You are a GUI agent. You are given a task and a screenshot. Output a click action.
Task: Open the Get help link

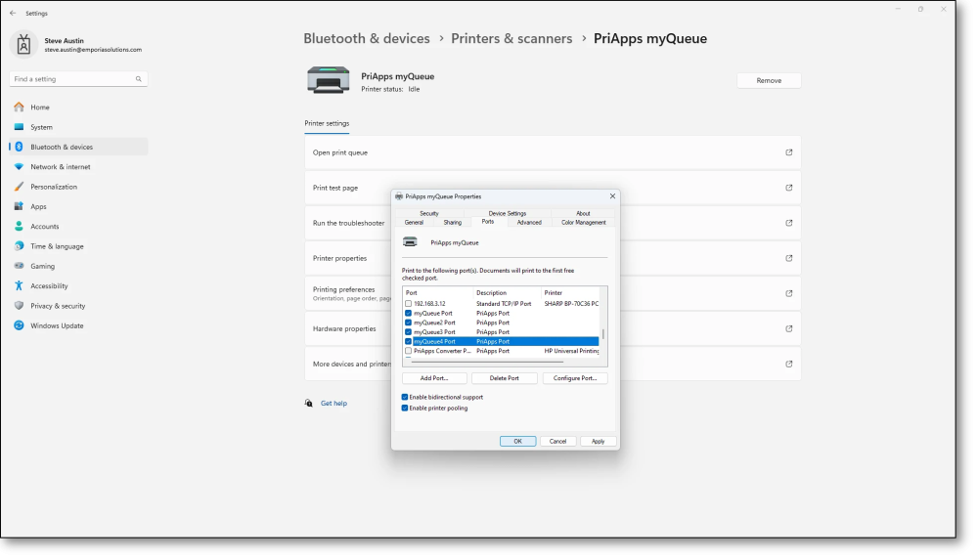[333, 404]
